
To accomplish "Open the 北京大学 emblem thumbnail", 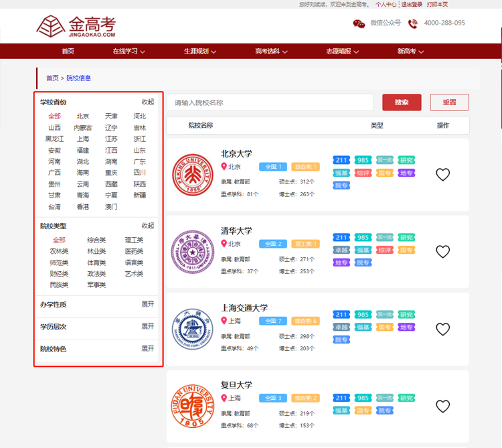I will point(191,175).
